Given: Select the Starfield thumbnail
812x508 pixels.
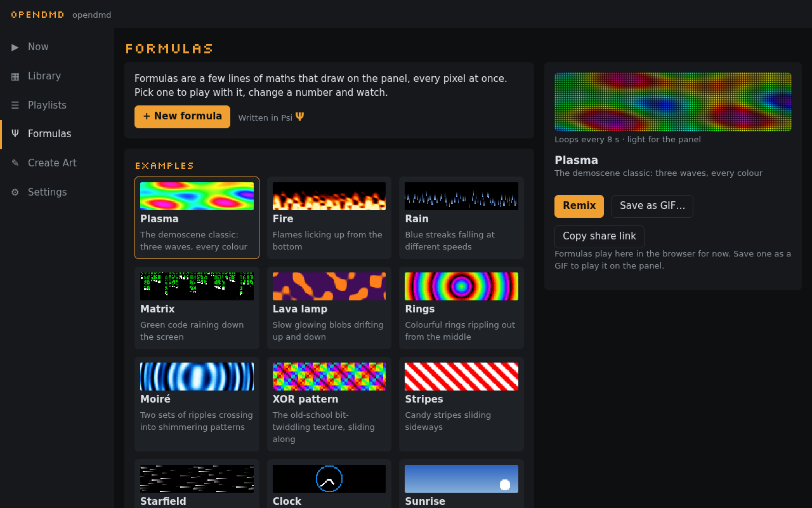Looking at the screenshot, I should tap(197, 479).
